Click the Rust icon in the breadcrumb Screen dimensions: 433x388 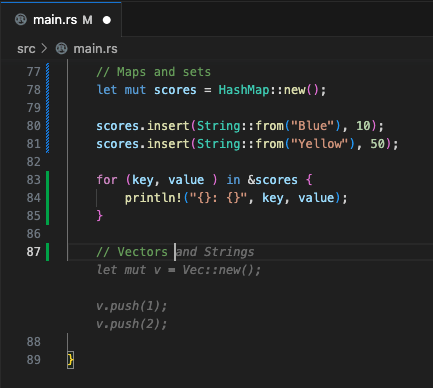pyautogui.click(x=61, y=49)
